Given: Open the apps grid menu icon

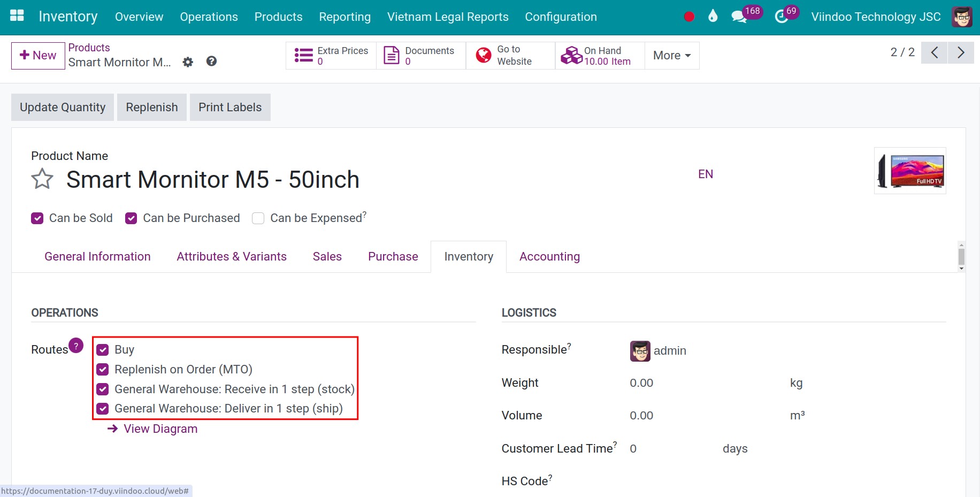Looking at the screenshot, I should tap(17, 16).
